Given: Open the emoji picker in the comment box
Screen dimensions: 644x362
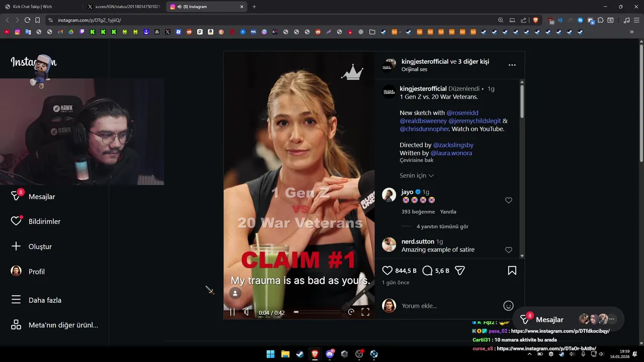Looking at the screenshot, I should point(508,306).
